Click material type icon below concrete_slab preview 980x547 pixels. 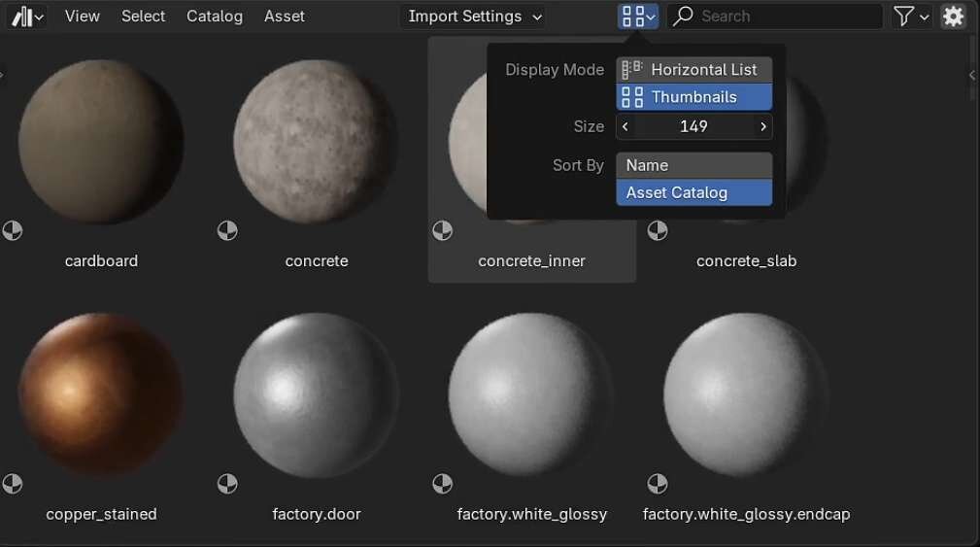(658, 230)
